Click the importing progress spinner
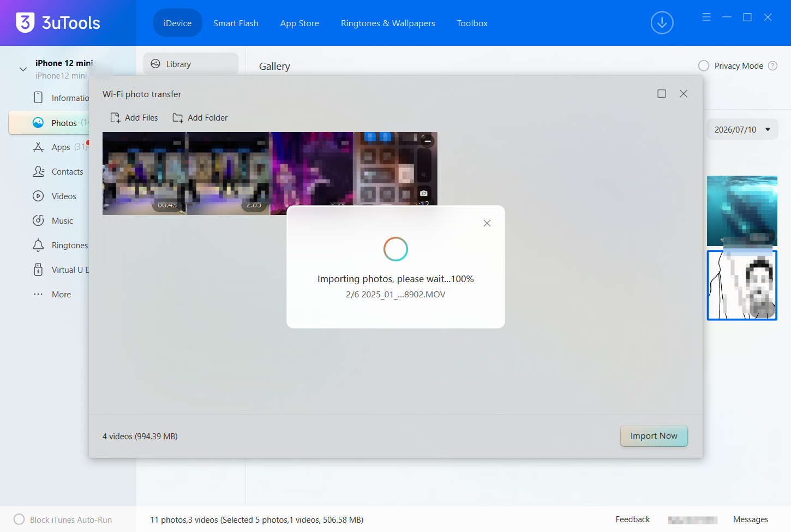Screen dimensions: 791x532 (x=395, y=249)
